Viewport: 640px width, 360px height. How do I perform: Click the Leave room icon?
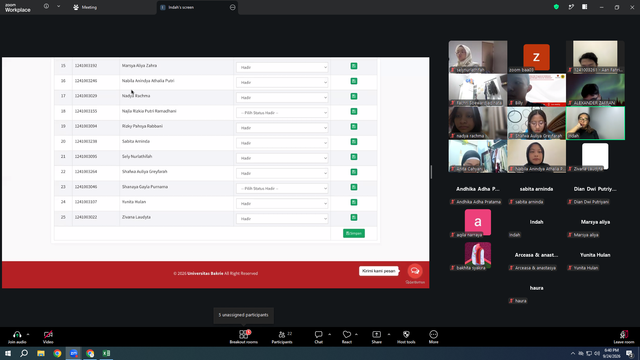(624, 334)
